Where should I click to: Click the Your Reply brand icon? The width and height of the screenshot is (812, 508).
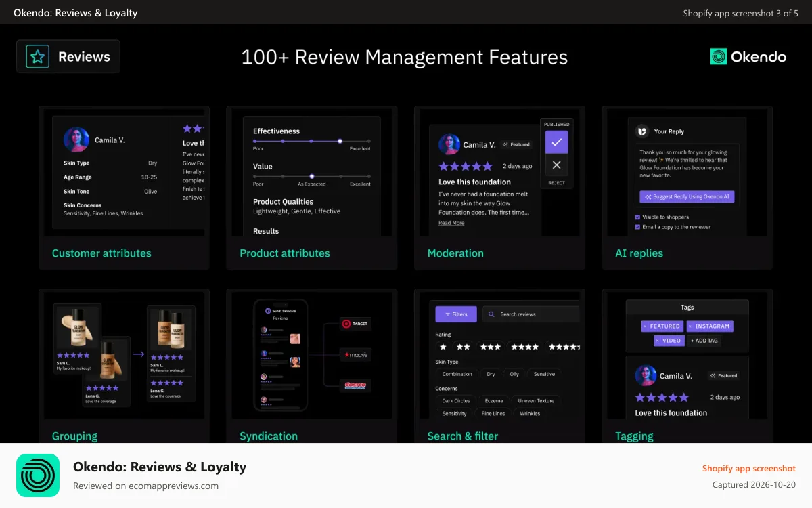[x=642, y=131]
